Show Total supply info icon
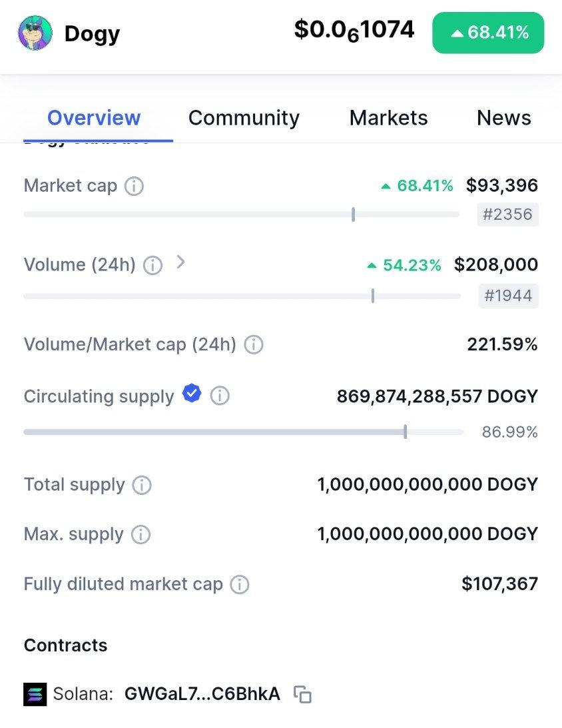Image resolution: width=562 pixels, height=728 pixels. coord(142,485)
